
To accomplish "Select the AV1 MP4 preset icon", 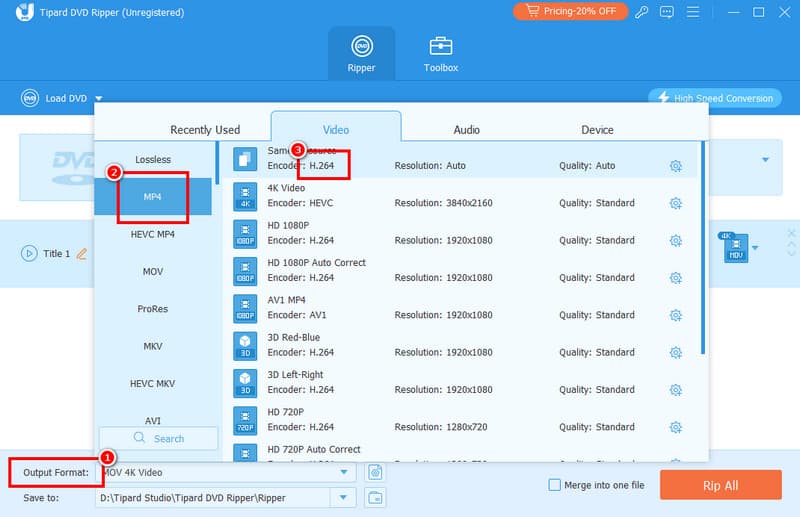I will pos(245,308).
